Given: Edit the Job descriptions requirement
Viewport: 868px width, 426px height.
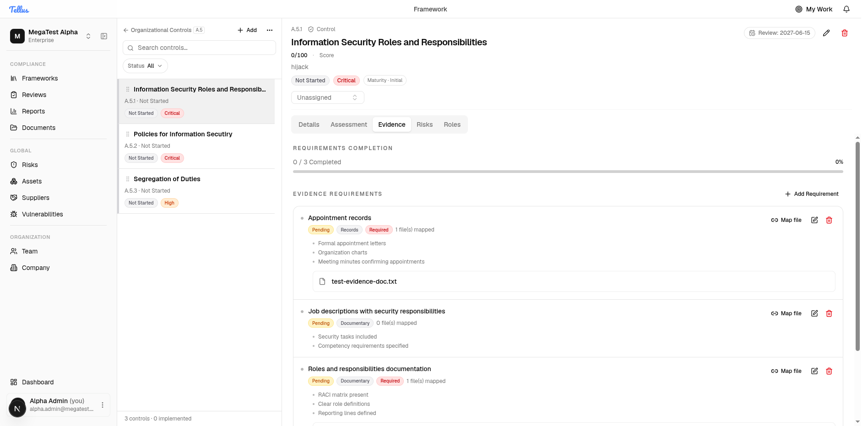Looking at the screenshot, I should [x=814, y=313].
